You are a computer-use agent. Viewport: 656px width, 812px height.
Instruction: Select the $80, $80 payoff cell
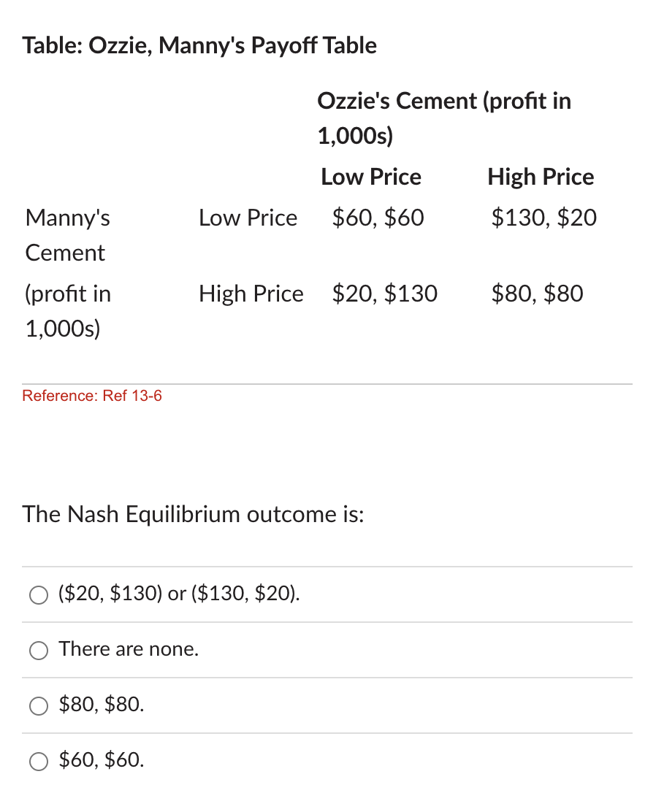click(537, 294)
